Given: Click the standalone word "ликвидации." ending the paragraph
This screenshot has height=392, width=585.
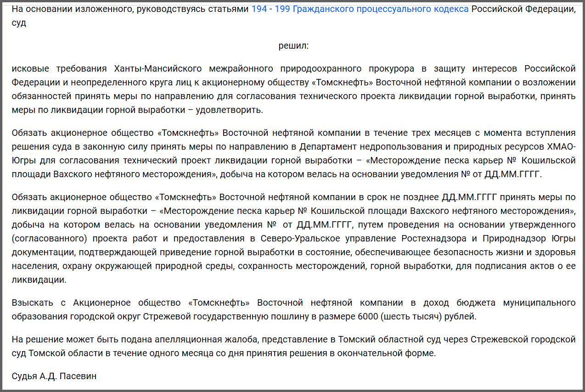Looking at the screenshot, I should click(39, 280).
